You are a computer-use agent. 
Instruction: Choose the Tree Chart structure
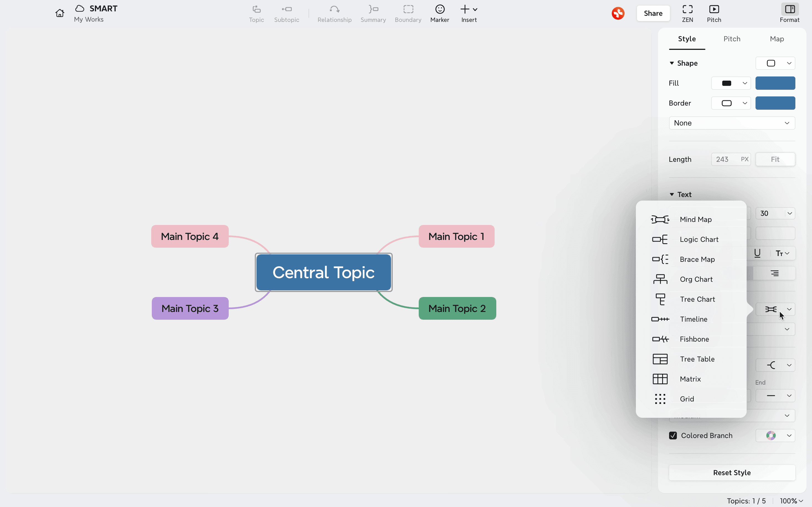(691, 299)
